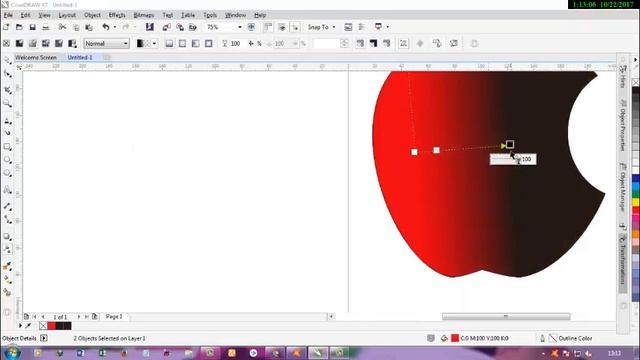Viewport: 640px width, 360px height.
Task: Choose Fountain Transparency type
Action: click(x=33, y=43)
